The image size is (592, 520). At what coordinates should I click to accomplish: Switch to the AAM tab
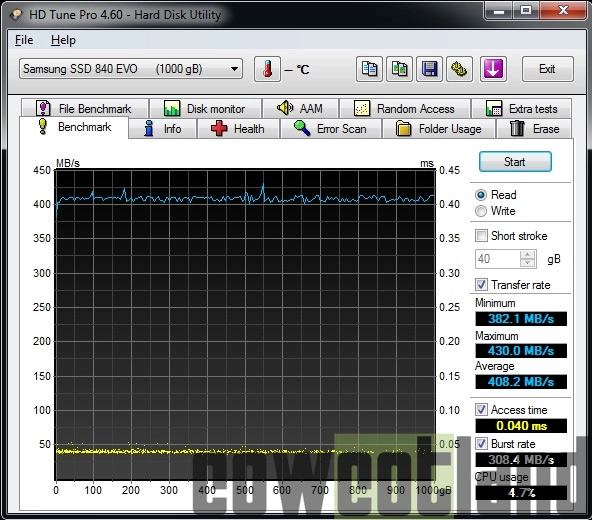point(301,108)
